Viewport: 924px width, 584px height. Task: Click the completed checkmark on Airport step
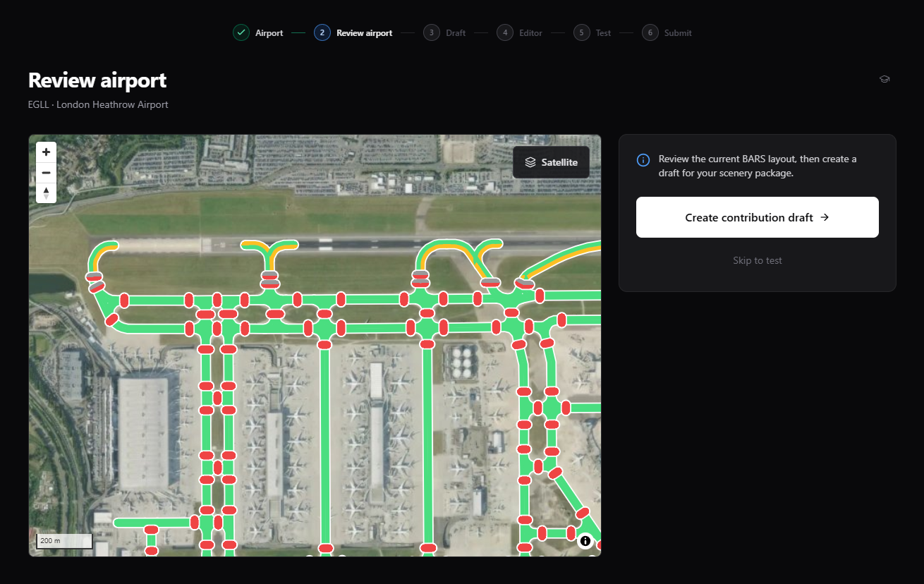(x=241, y=32)
